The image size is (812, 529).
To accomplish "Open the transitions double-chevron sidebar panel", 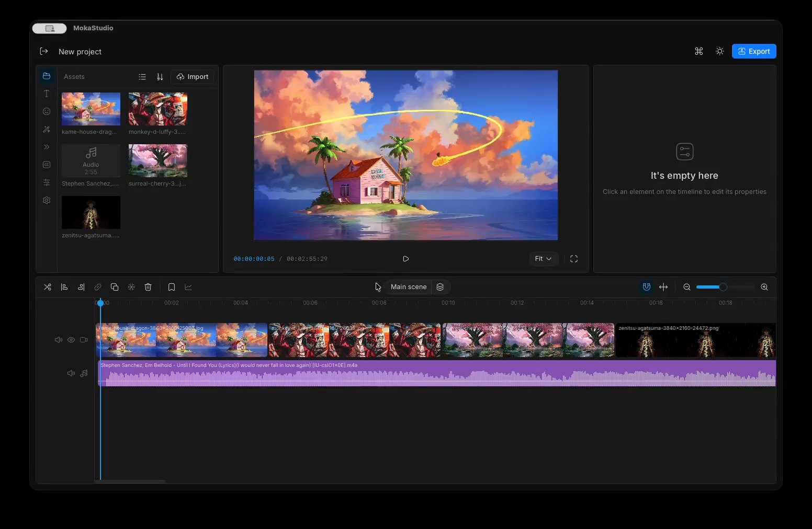I will [x=47, y=147].
